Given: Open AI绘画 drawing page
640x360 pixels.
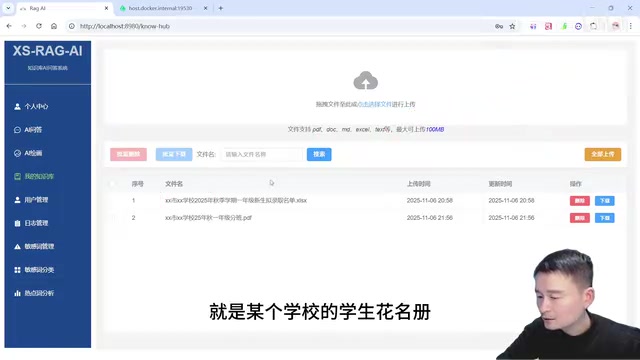Looking at the screenshot, I should pos(29,153).
